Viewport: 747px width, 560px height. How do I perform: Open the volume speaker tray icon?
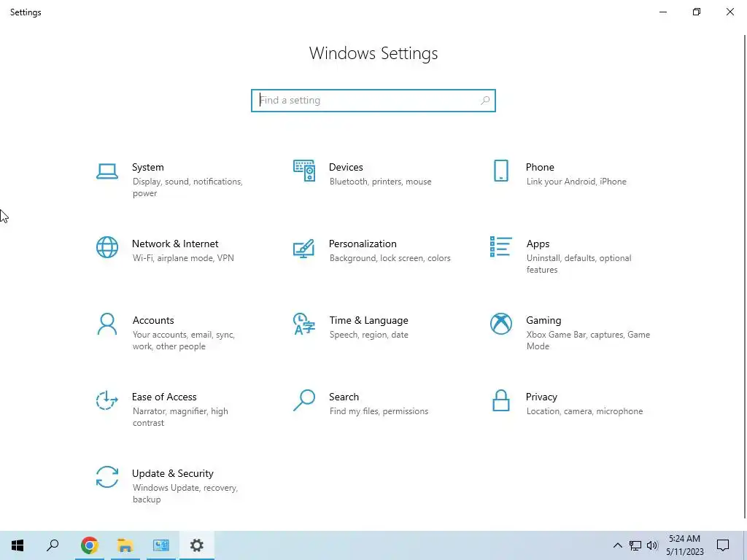point(652,545)
